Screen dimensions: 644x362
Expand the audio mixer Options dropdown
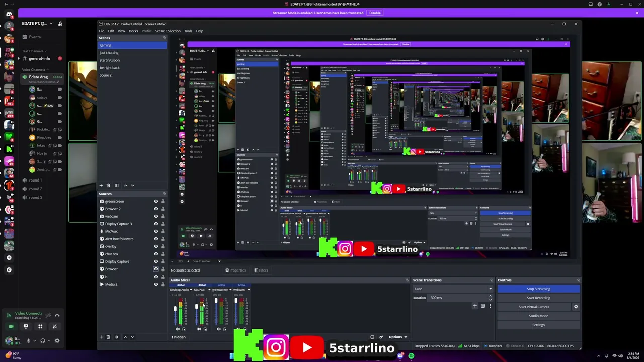(x=398, y=337)
